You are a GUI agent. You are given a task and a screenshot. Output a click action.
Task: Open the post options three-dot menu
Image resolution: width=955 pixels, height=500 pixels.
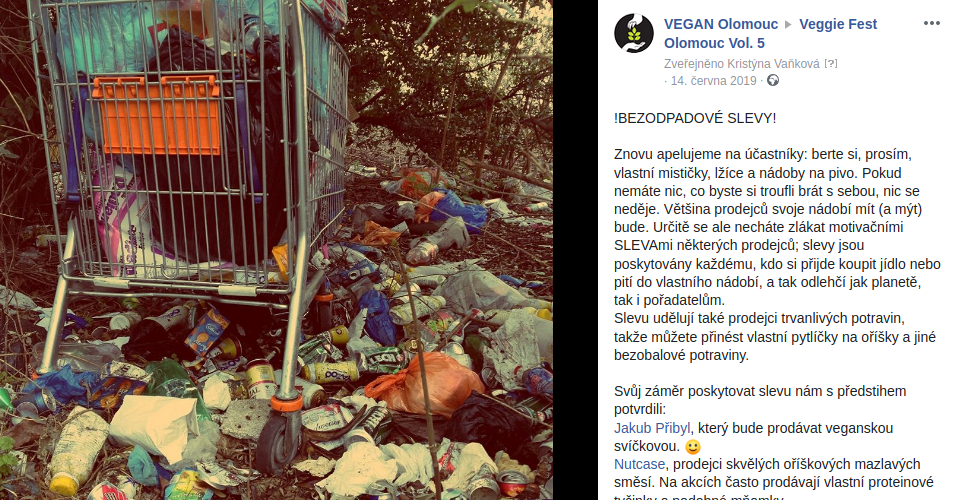pos(932,24)
